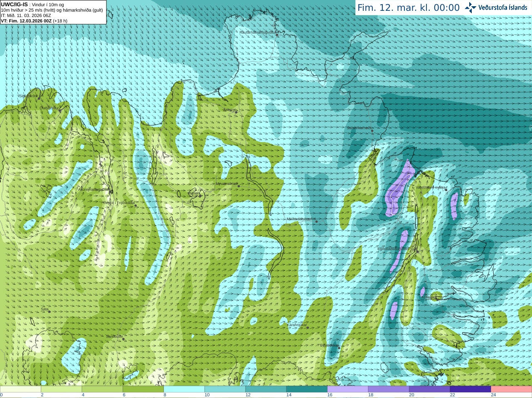Image resolution: width=532 pixels, height=398 pixels.
Task: Click the Reykir í Fnjóskadal station dot
Action: point(135,205)
